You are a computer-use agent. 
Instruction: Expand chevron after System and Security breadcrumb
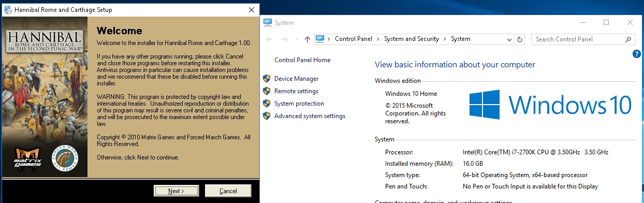445,39
